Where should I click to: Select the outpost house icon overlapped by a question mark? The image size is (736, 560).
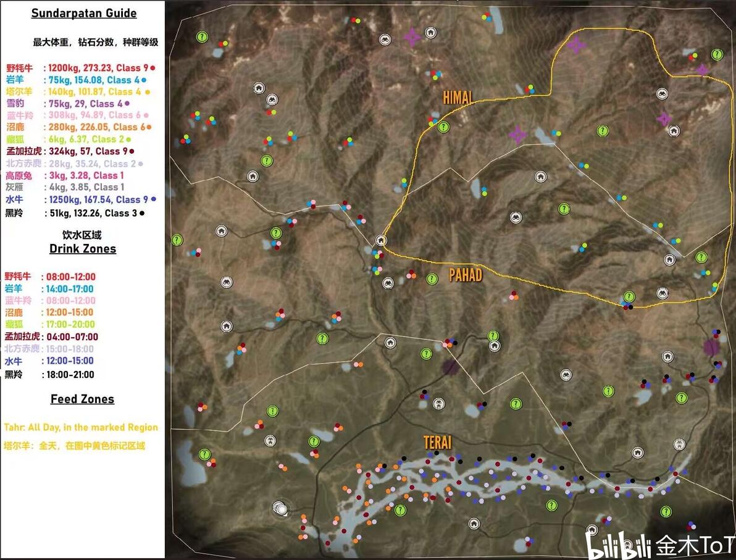click(495, 346)
